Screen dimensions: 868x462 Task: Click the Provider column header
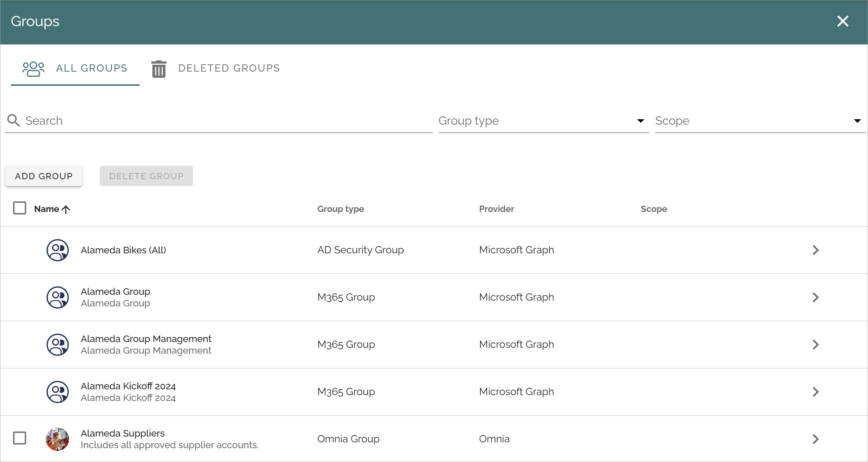click(496, 209)
